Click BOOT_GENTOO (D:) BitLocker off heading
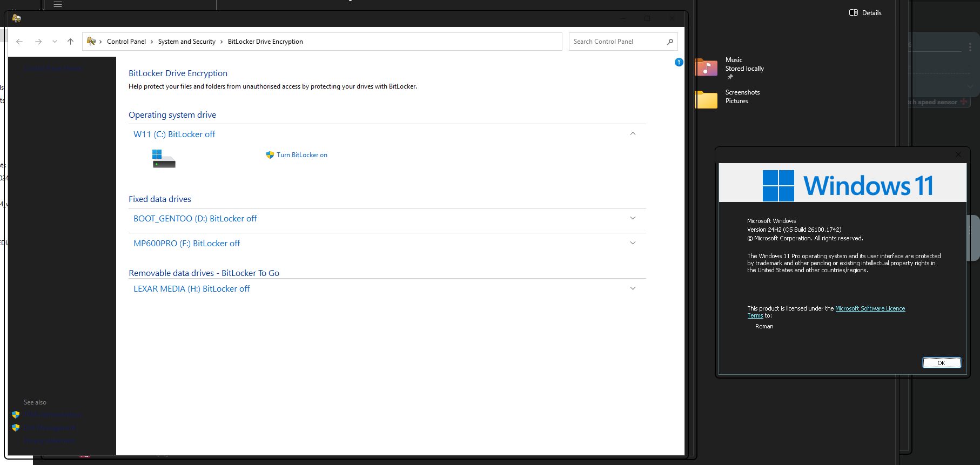Screen dimensions: 980x465 coord(195,219)
